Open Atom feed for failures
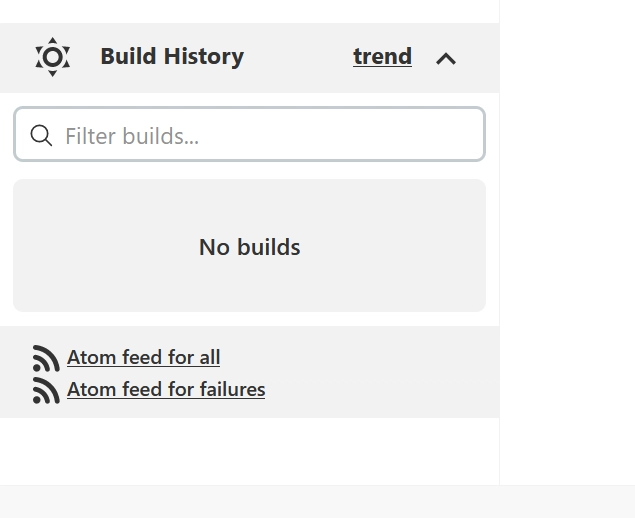The height and width of the screenshot is (518, 635). pos(165,389)
